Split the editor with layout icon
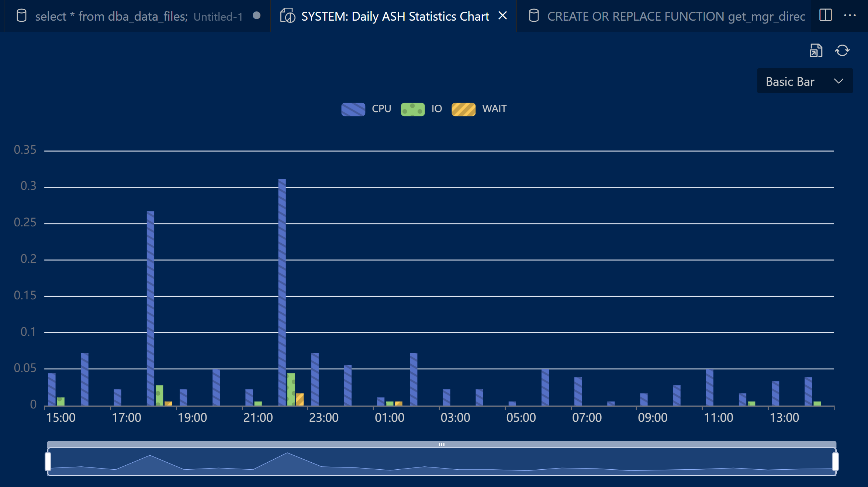The height and width of the screenshot is (487, 868). coord(825,15)
